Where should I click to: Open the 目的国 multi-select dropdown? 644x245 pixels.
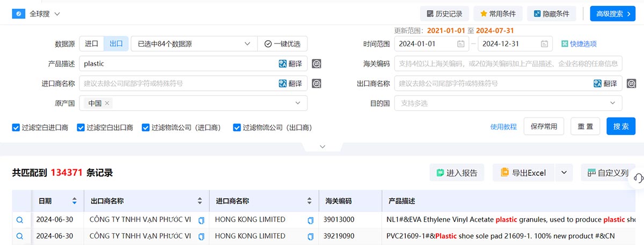508,103
